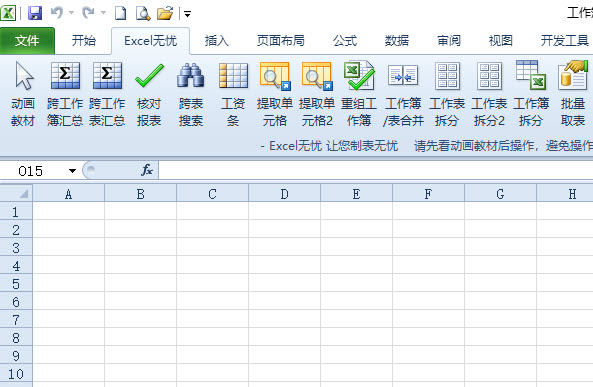Open print preview from quick toolbar
This screenshot has height=387, width=593.
coord(143,13)
